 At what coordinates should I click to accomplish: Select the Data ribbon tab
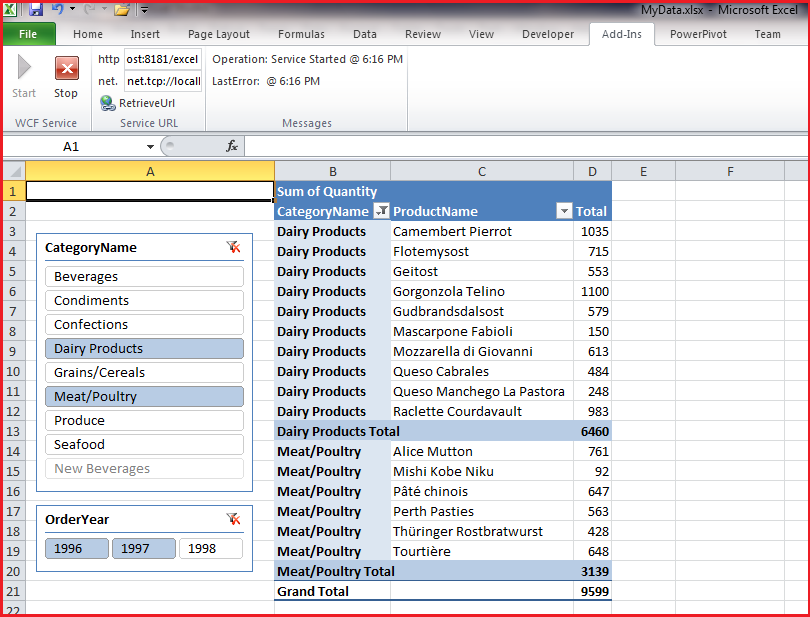[x=365, y=34]
